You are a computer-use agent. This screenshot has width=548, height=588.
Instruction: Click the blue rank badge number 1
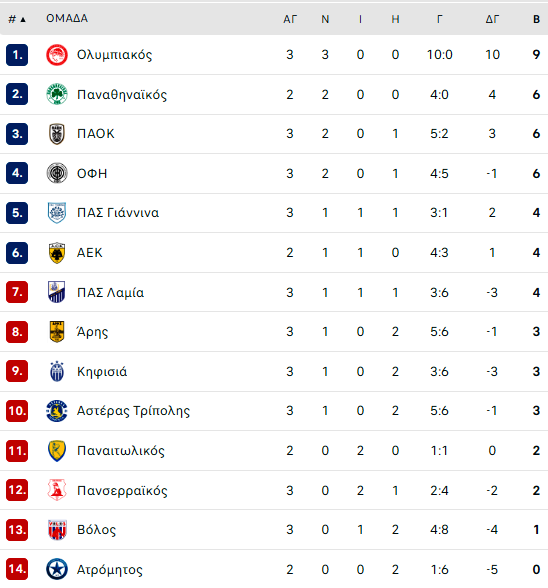point(17,55)
